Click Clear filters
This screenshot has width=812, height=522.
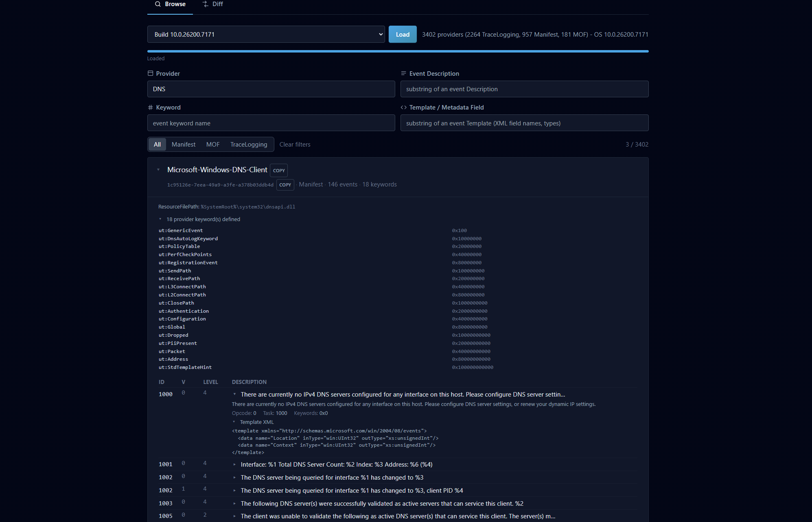click(x=295, y=145)
